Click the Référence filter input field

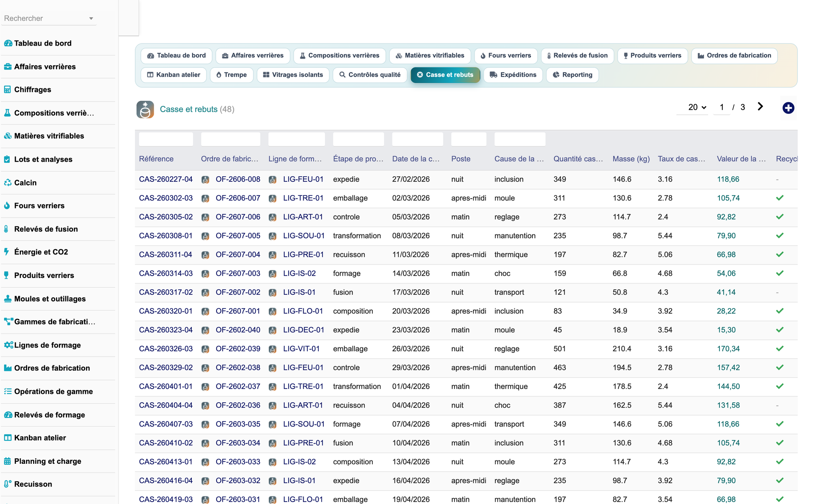166,139
